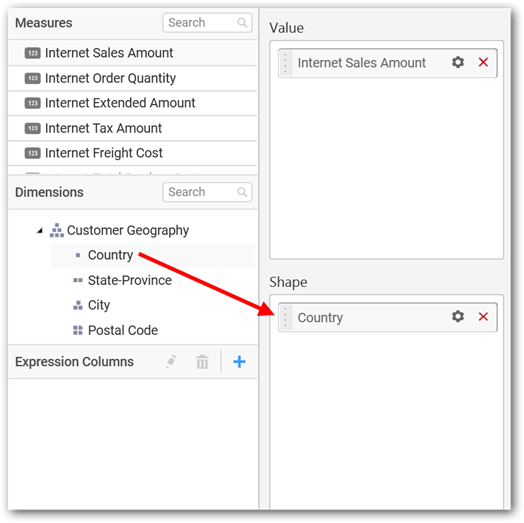Focus the Measures search field
The width and height of the screenshot is (524, 523).
click(x=207, y=23)
